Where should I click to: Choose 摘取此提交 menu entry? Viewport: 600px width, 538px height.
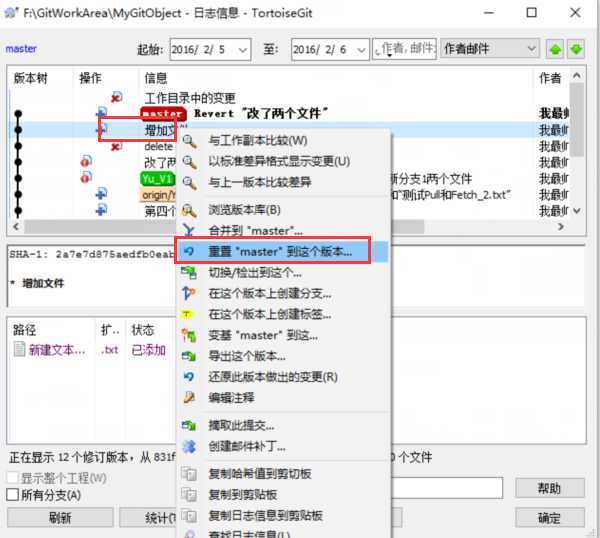284,426
